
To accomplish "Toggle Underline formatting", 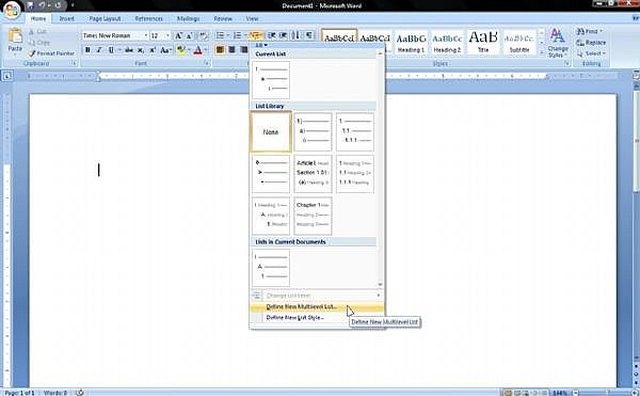I will click(111, 50).
